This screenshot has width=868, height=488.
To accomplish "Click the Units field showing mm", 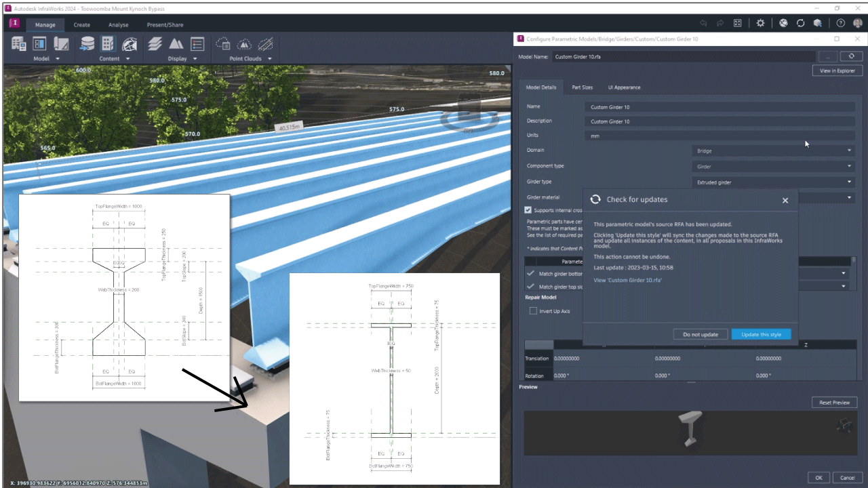I will pyautogui.click(x=719, y=136).
